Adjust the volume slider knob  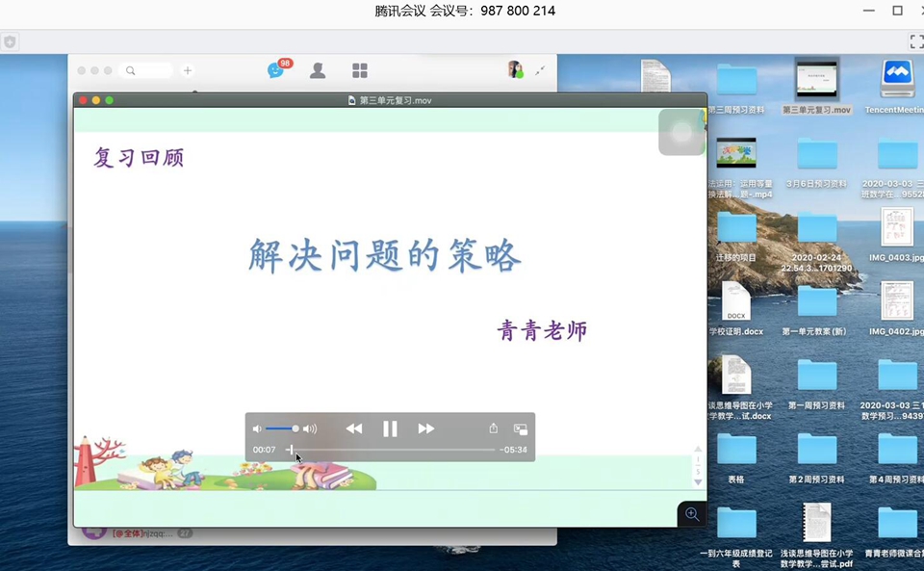pyautogui.click(x=295, y=428)
